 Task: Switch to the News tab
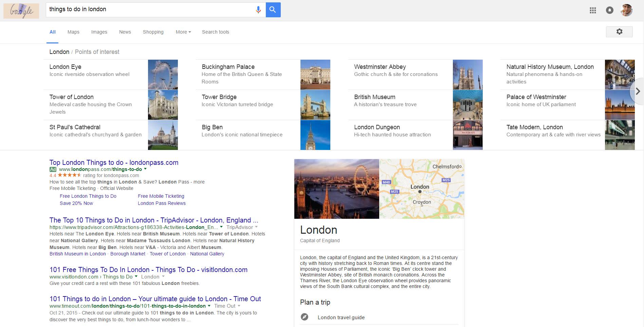(x=125, y=32)
